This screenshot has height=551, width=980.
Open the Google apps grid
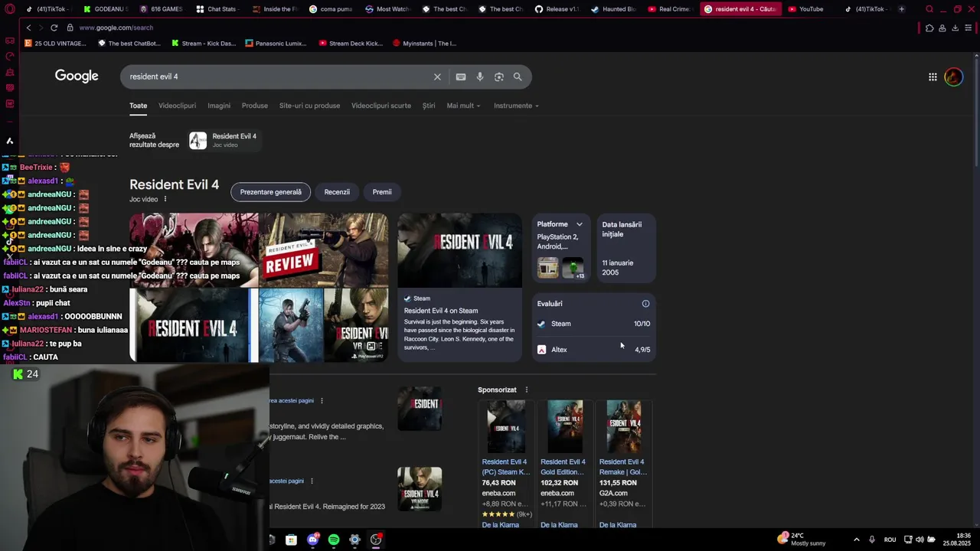933,77
